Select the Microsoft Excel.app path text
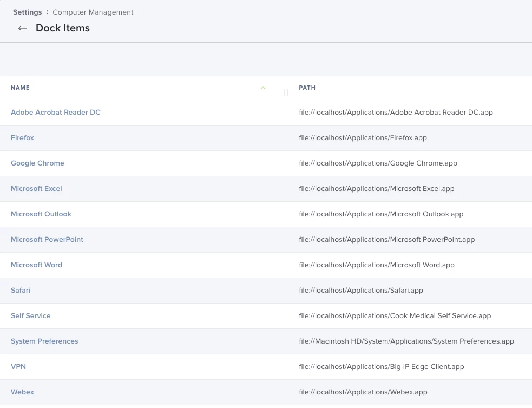Screen dimensions: 532x408 click(377, 188)
